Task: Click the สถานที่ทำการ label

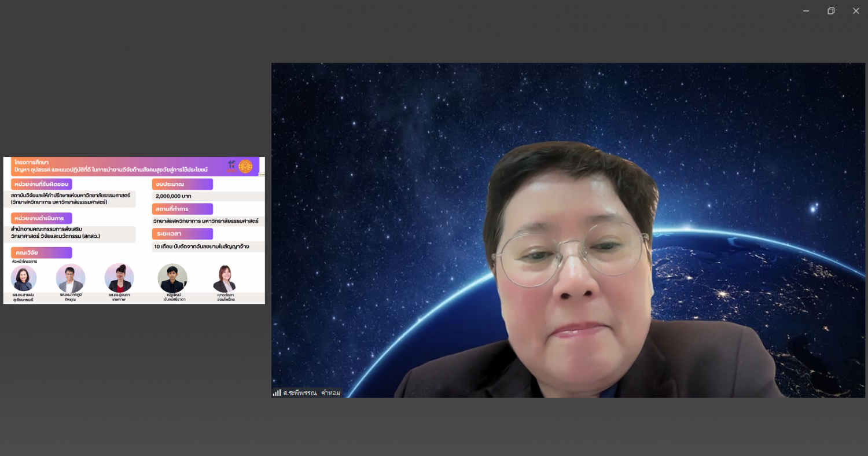Action: 182,209
